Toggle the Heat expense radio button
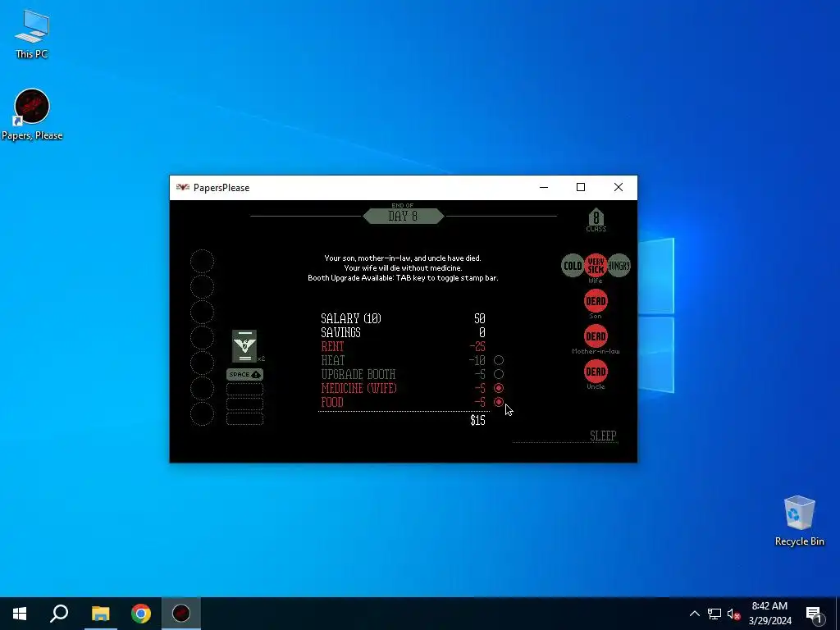 tap(498, 361)
